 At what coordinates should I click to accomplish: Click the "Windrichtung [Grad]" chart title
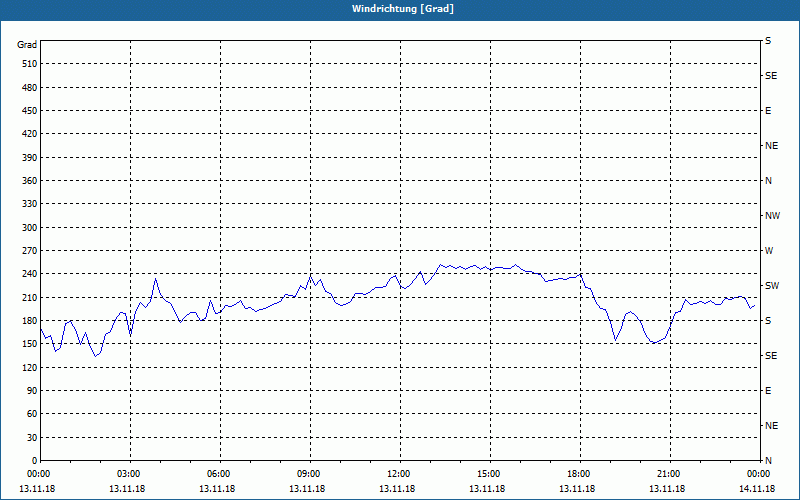coord(403,9)
